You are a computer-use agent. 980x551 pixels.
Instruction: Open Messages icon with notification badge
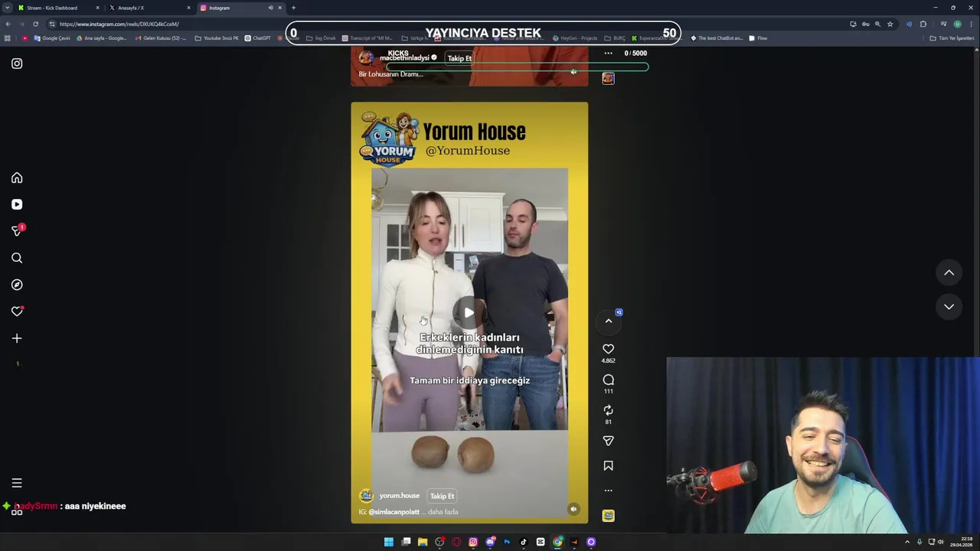17,231
